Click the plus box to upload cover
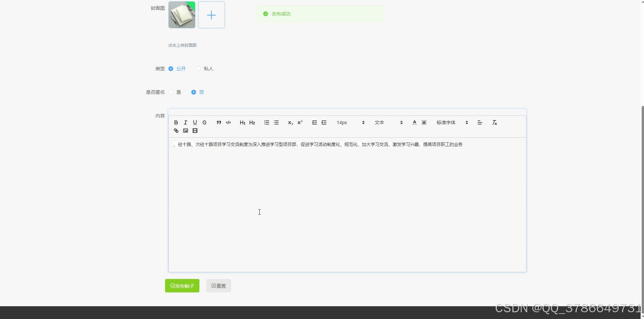The width and height of the screenshot is (644, 319). (x=212, y=15)
